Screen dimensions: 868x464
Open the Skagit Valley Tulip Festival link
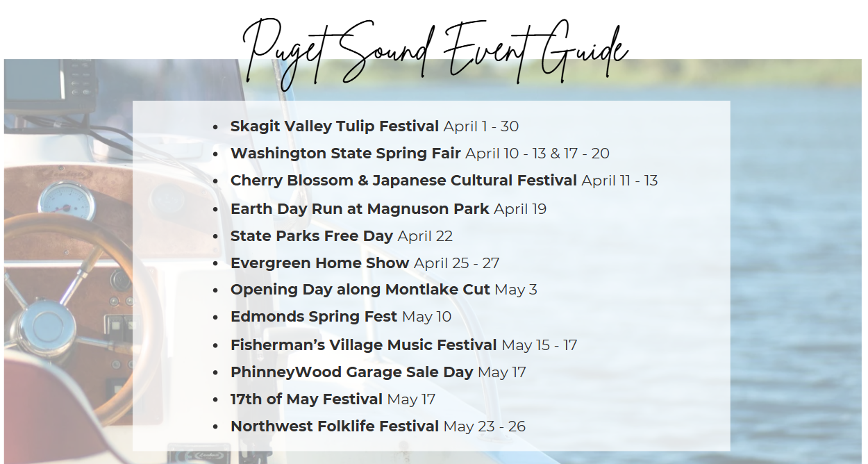tap(334, 126)
